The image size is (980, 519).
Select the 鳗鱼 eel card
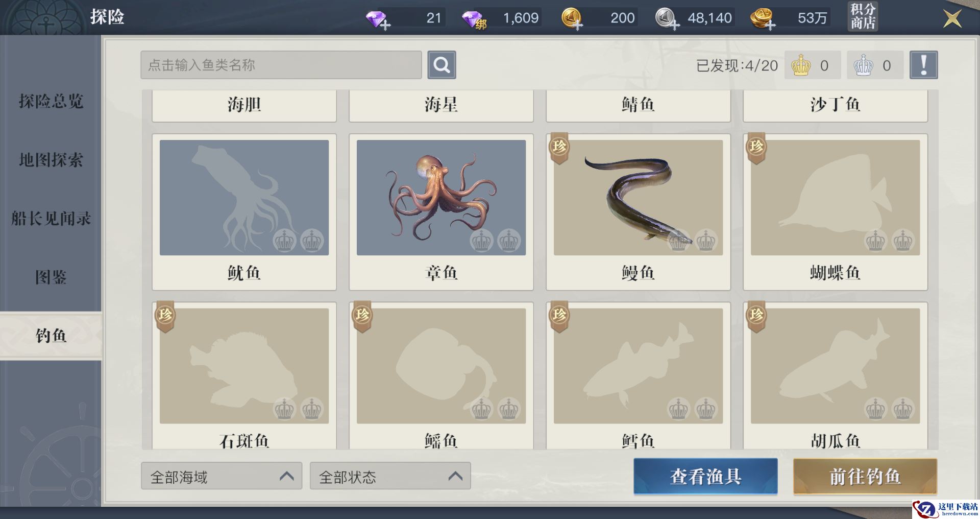(x=638, y=212)
